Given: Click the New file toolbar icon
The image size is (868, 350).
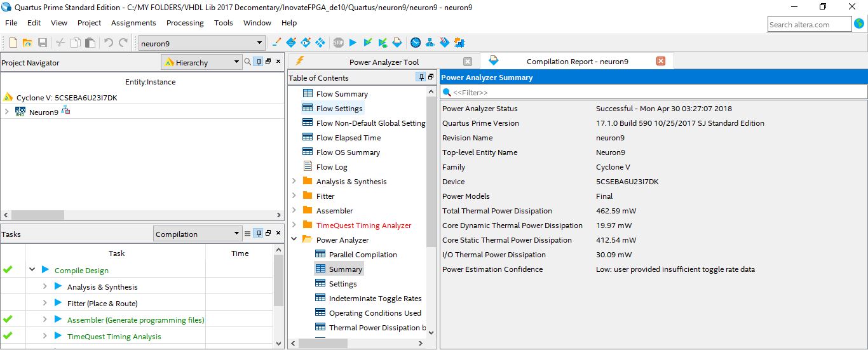Looking at the screenshot, I should click(x=13, y=43).
